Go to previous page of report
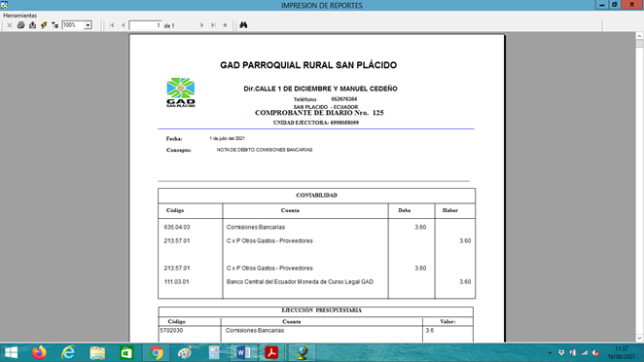 click(x=123, y=25)
